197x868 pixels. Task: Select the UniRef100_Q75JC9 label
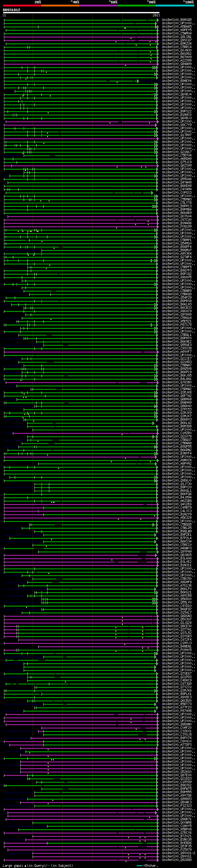point(177,162)
